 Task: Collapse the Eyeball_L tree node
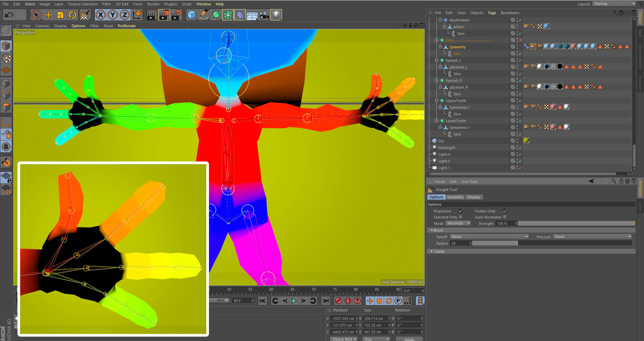437,60
